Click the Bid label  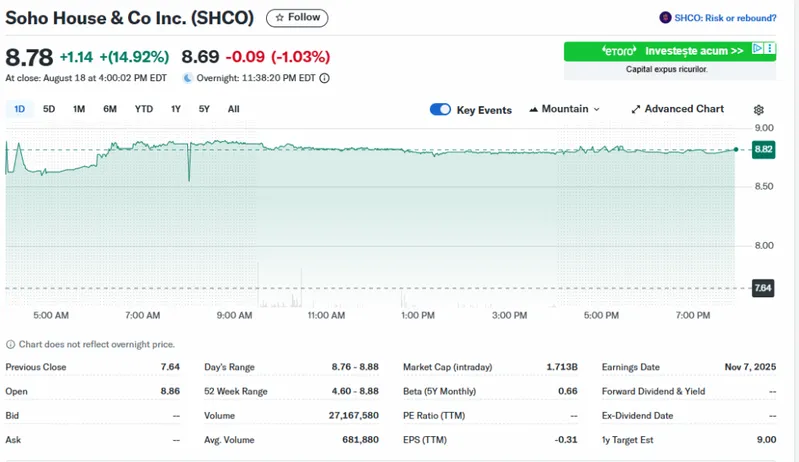coord(12,416)
